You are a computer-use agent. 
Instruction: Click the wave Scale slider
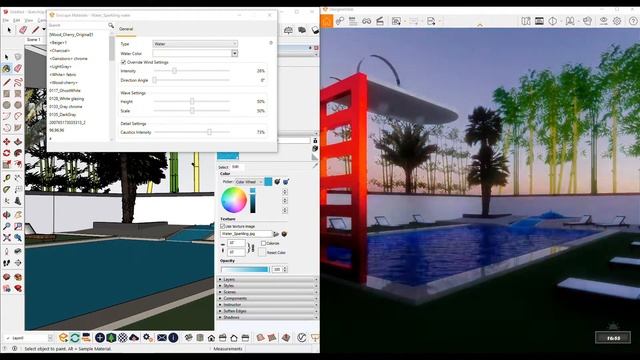tap(192, 111)
